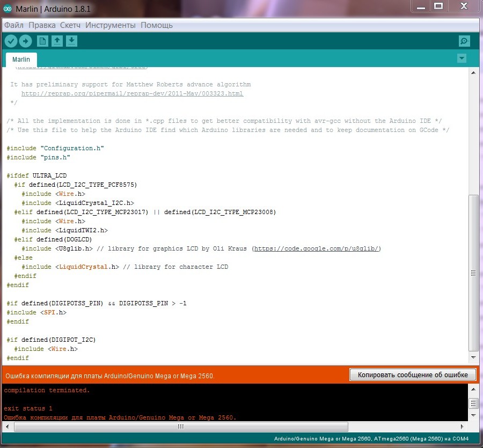
Task: Click the Verify sketch checkmark icon
Action: click(x=11, y=41)
